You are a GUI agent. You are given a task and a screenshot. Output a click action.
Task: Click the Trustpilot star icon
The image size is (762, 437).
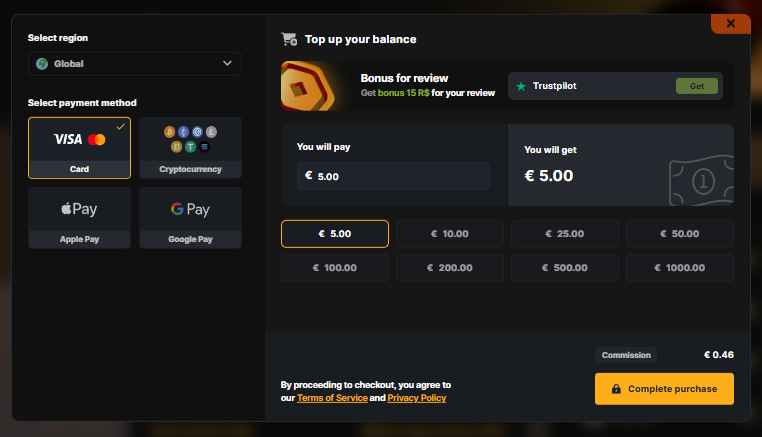coord(521,86)
